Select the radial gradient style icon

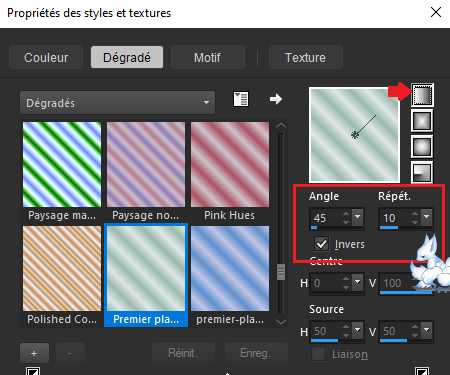click(422, 147)
